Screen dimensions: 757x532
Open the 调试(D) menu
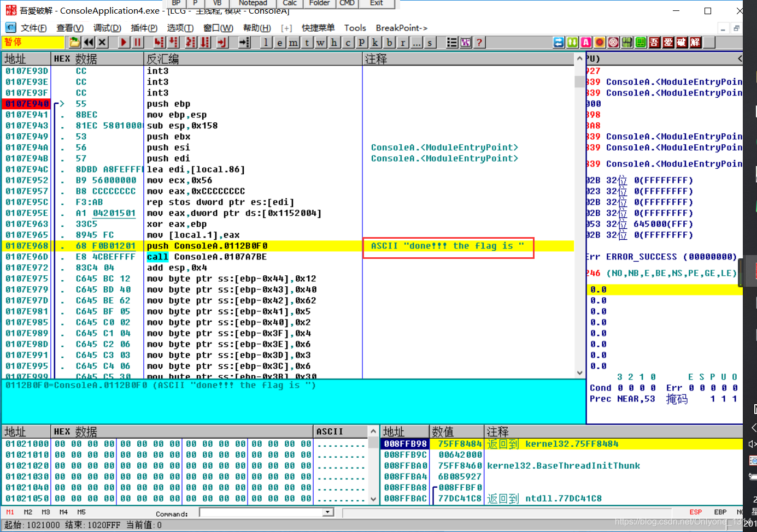[x=107, y=28]
